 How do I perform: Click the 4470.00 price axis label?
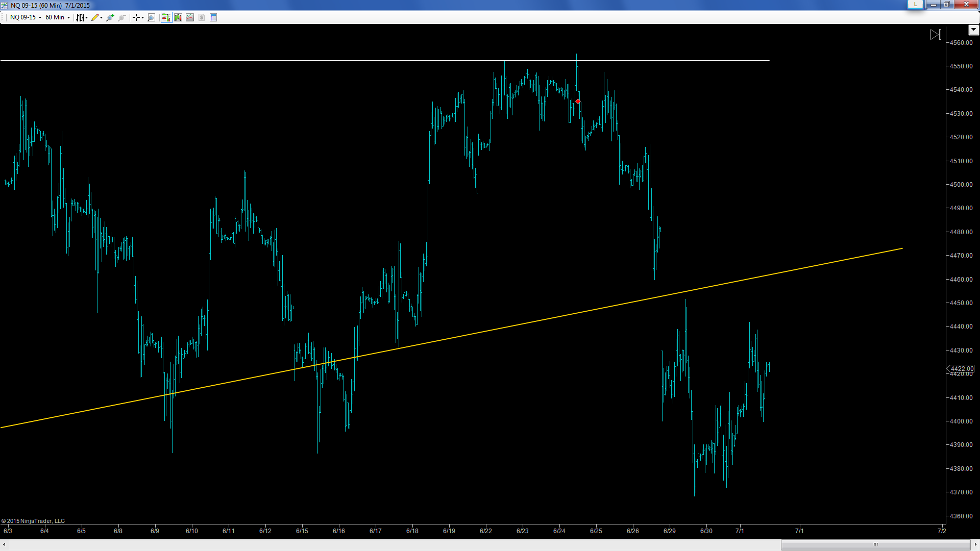pos(961,256)
